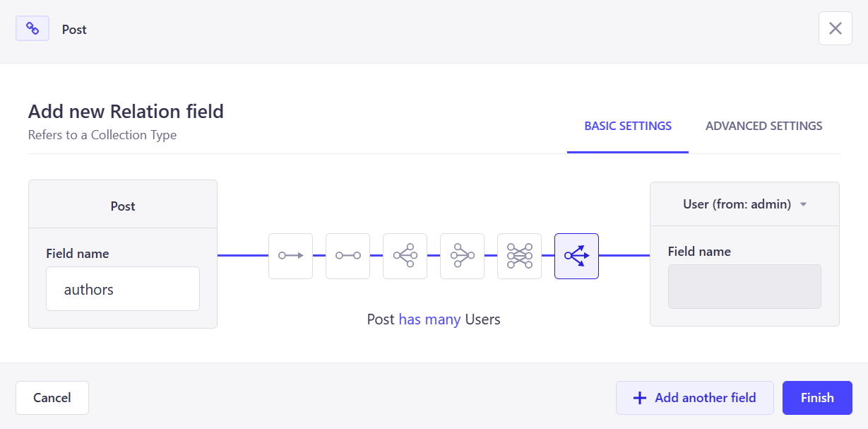Open the User (from: admin) collection dropdown
Viewport: 868px width, 429px height.
737,204
